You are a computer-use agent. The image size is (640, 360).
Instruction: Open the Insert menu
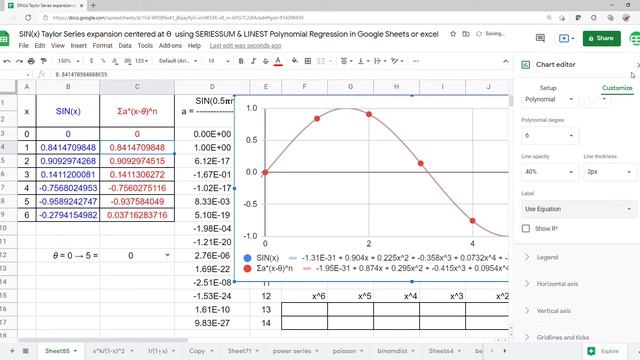(78, 45)
